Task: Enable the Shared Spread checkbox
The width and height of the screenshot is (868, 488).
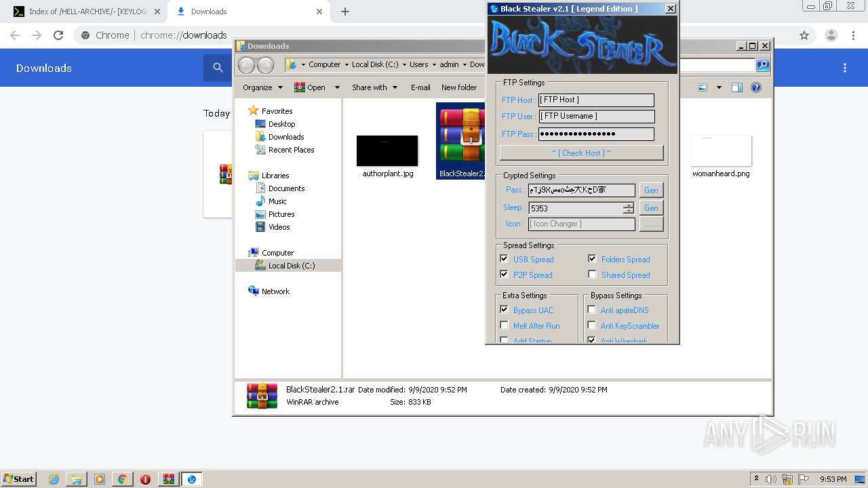Action: pos(592,274)
